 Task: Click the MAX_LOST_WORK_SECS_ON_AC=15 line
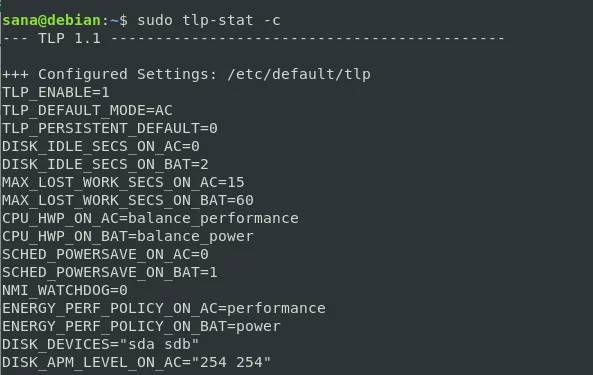point(123,183)
